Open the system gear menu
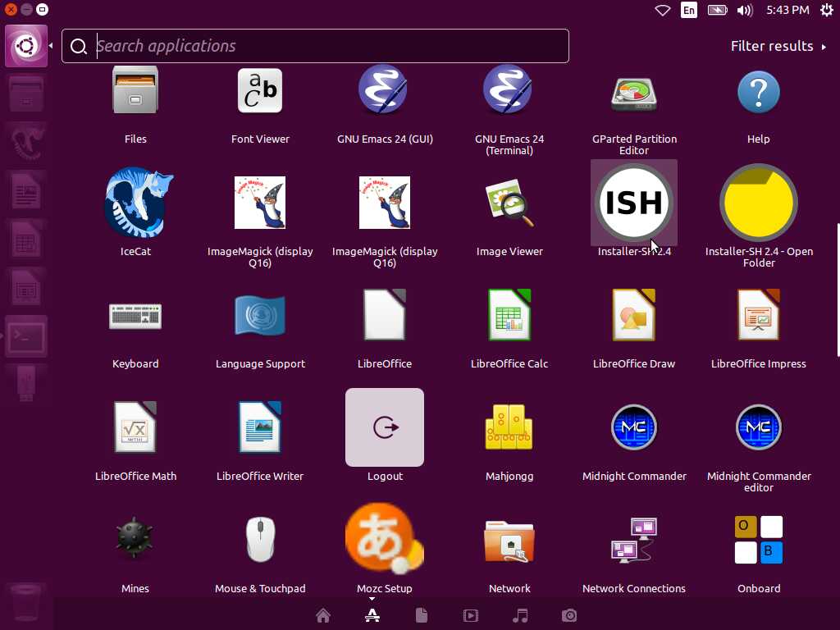840x630 pixels. 827,10
